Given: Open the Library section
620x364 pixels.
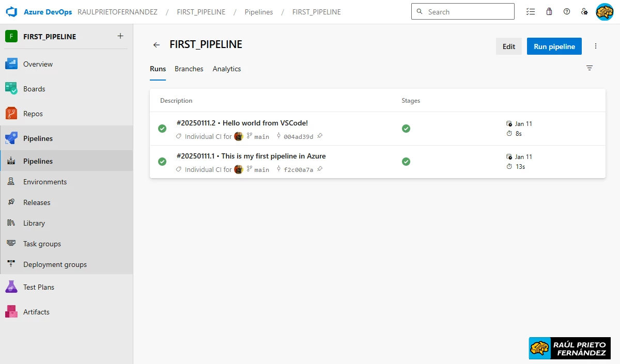Looking at the screenshot, I should click(34, 223).
